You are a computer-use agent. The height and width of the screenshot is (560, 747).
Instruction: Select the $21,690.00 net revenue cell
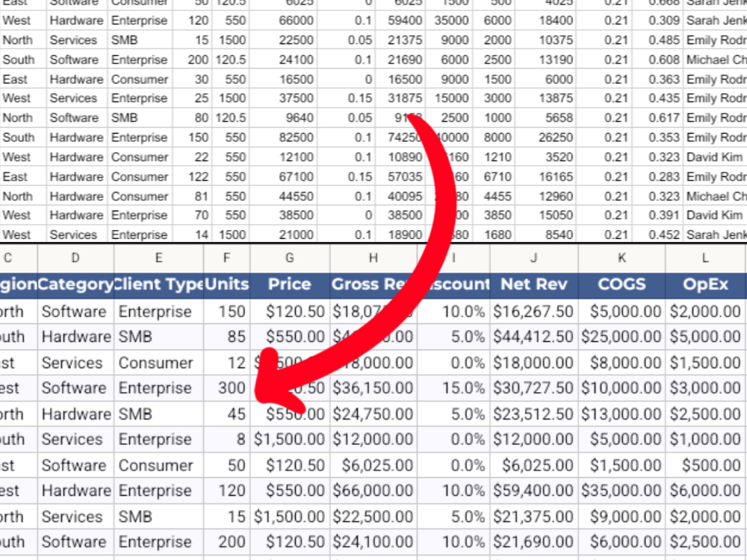click(533, 542)
